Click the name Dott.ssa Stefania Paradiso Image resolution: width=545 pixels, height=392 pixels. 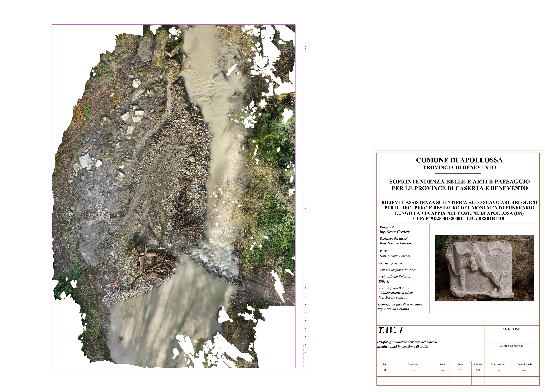(x=397, y=270)
